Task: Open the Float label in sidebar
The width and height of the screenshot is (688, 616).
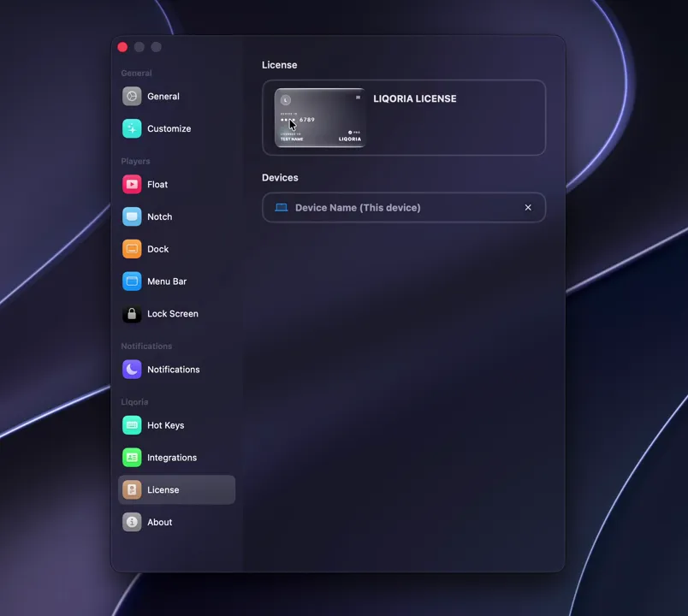Action: pyautogui.click(x=157, y=184)
